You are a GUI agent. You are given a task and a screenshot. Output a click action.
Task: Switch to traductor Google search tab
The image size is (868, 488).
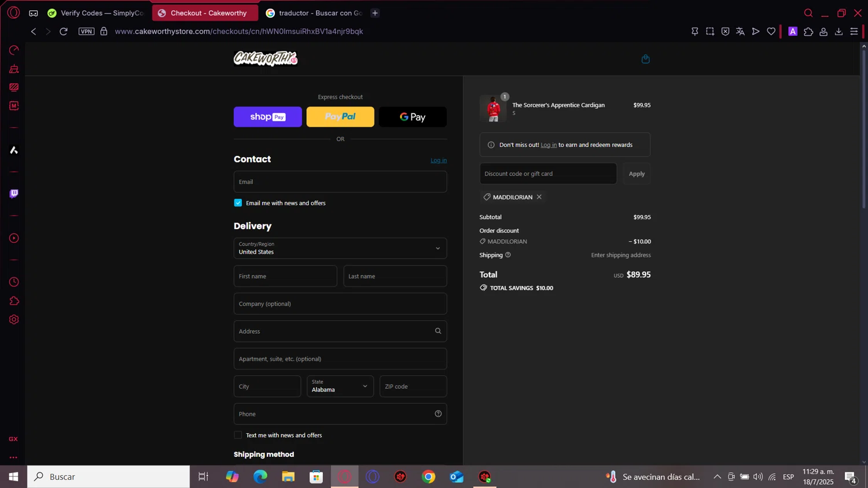(314, 13)
